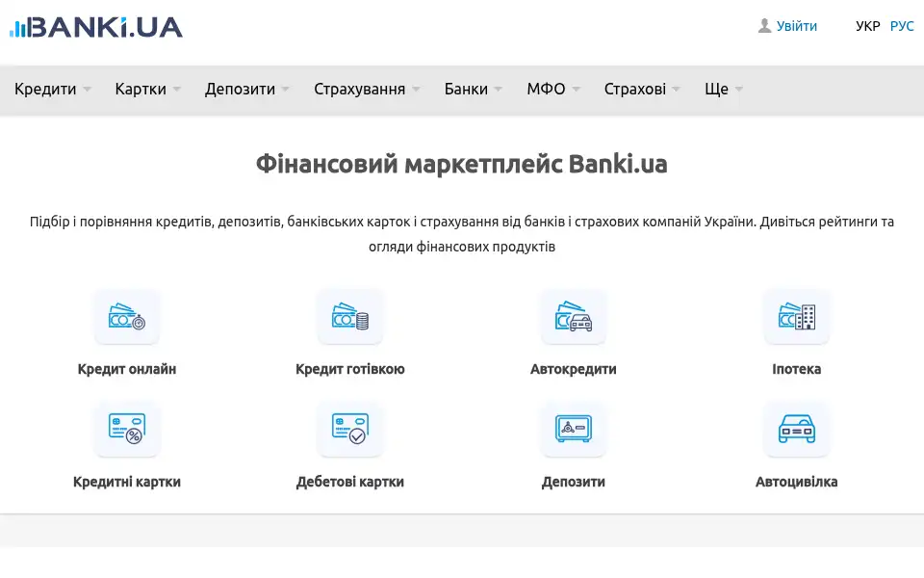Open the Страхування menu item
This screenshot has height=578, width=924.
pos(359,89)
